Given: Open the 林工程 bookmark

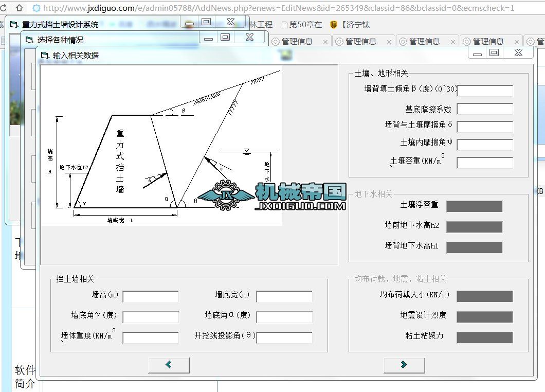Looking at the screenshot, I should 261,25.
